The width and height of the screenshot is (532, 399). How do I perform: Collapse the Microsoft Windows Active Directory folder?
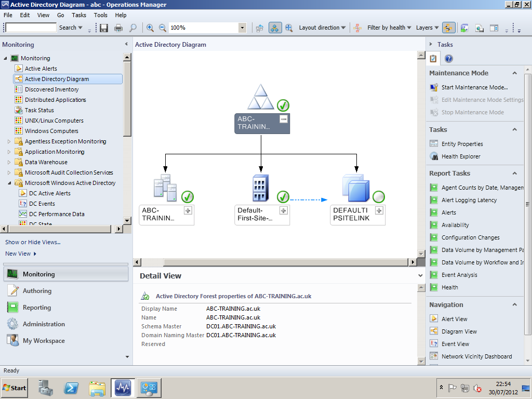(x=9, y=183)
